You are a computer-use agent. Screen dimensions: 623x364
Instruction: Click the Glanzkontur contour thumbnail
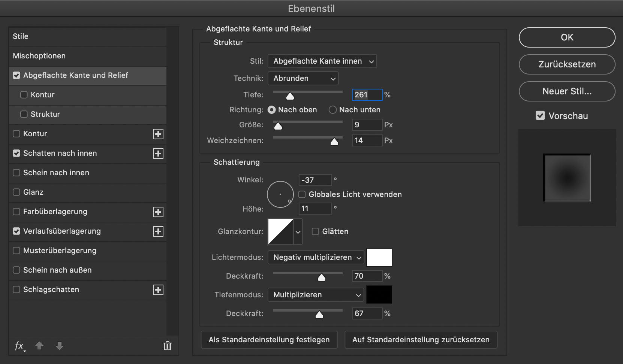click(281, 232)
